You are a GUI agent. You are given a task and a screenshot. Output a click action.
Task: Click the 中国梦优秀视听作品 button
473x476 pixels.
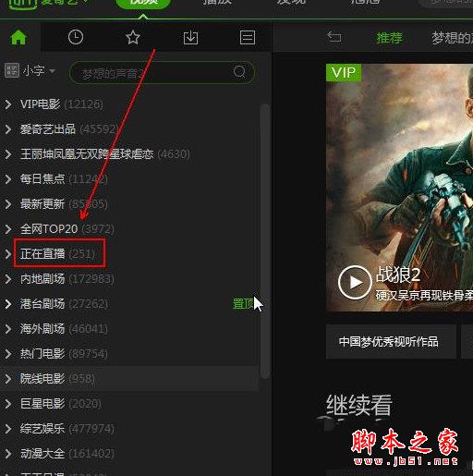(x=391, y=342)
